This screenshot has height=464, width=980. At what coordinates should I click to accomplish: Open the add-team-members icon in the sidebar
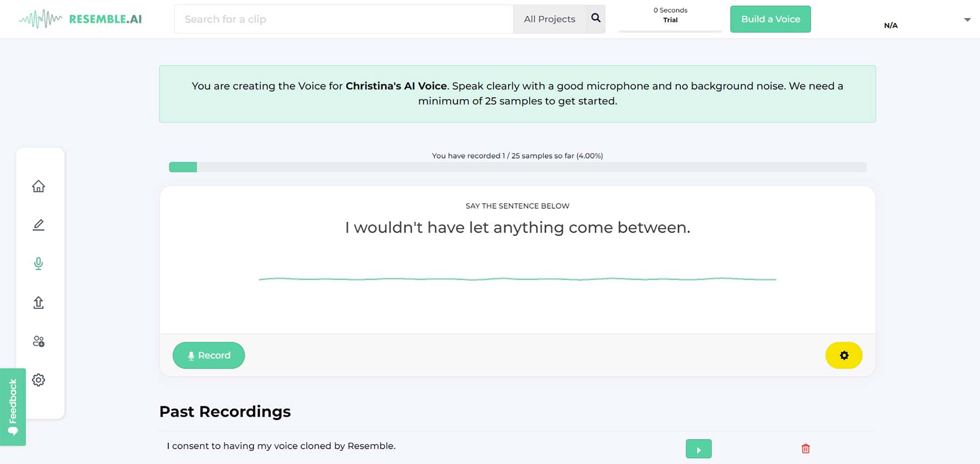click(38, 341)
